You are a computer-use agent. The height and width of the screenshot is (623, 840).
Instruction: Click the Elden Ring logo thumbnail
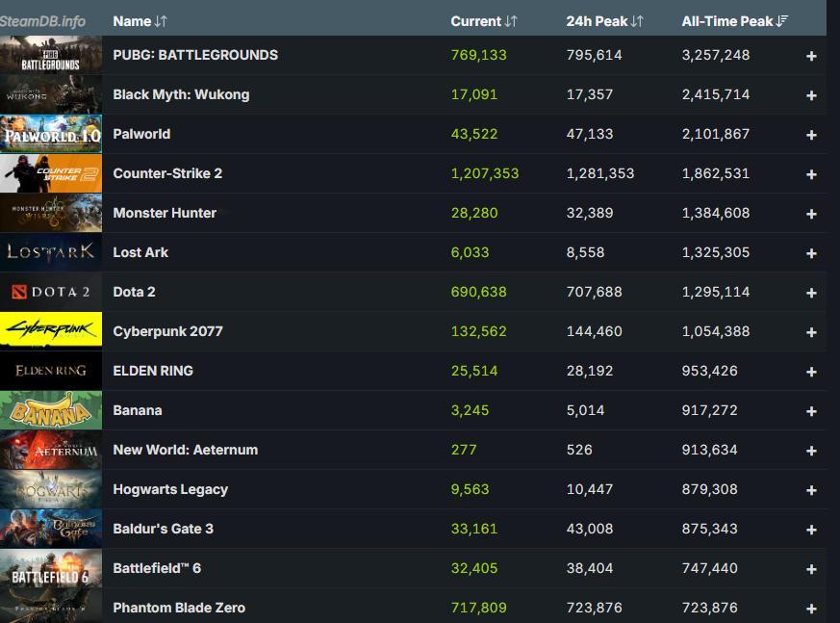point(51,371)
